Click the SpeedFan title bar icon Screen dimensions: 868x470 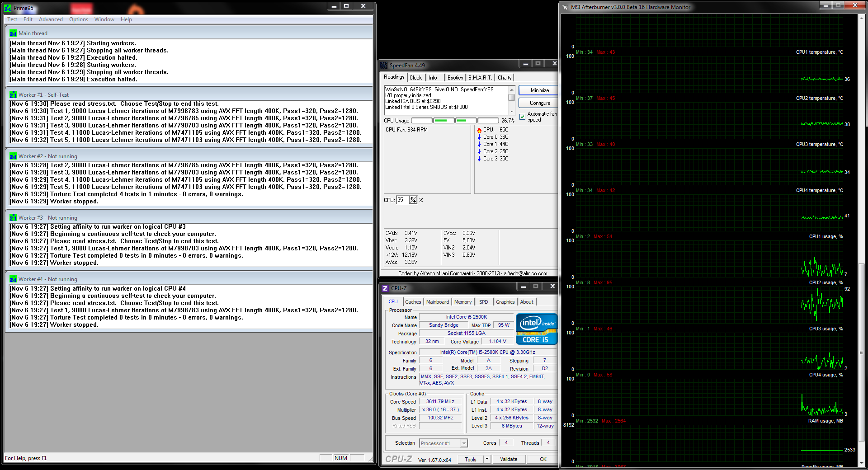[384, 65]
